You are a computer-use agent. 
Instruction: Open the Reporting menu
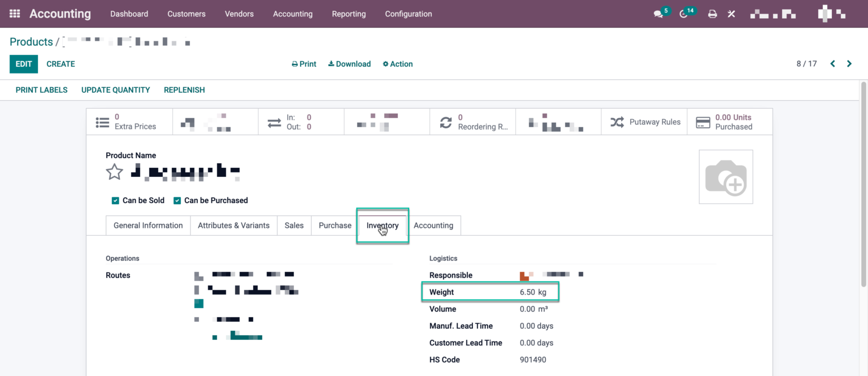[349, 14]
